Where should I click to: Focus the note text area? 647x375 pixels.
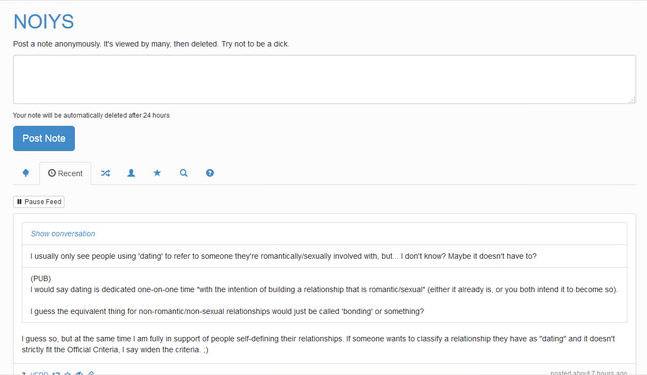coord(324,79)
